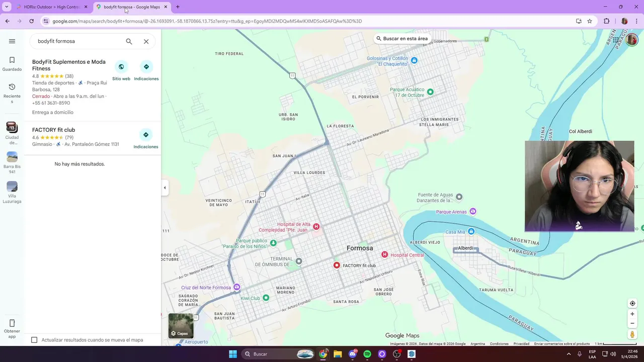Go back with browser back arrow
Viewport: 644px width, 362px height.
pos(7,21)
